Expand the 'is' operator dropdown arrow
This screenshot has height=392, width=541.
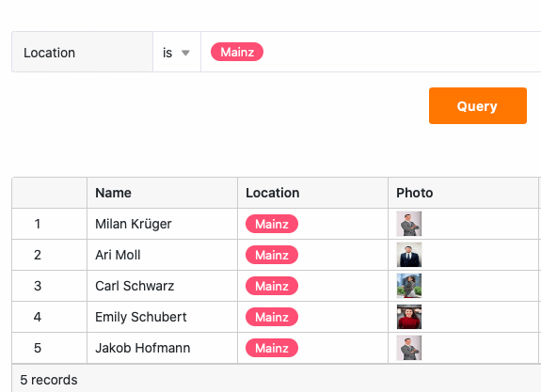tap(185, 53)
